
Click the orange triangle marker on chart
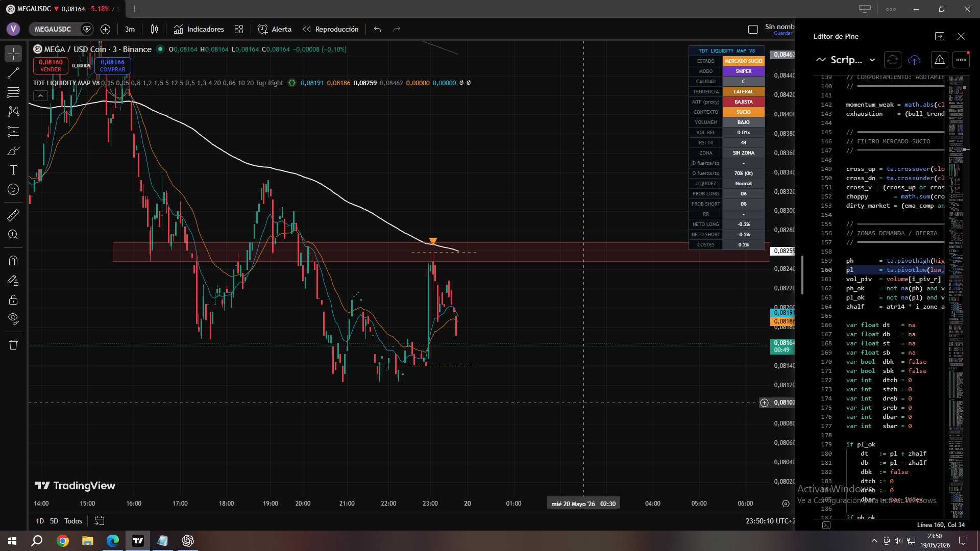(x=433, y=241)
